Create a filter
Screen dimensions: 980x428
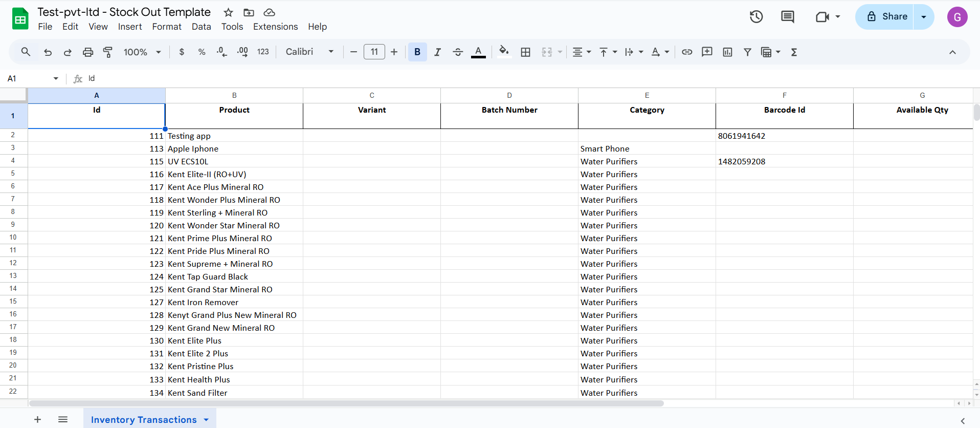[747, 52]
